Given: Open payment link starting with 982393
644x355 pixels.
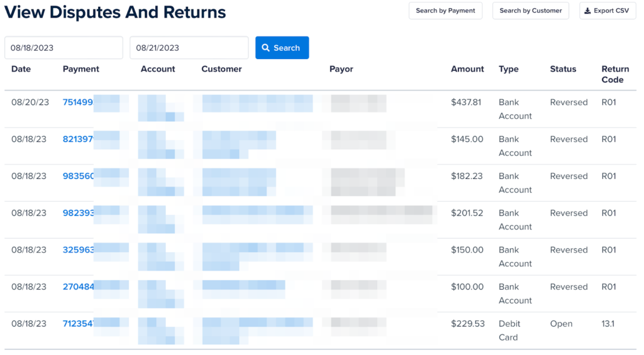Looking at the screenshot, I should coord(78,213).
